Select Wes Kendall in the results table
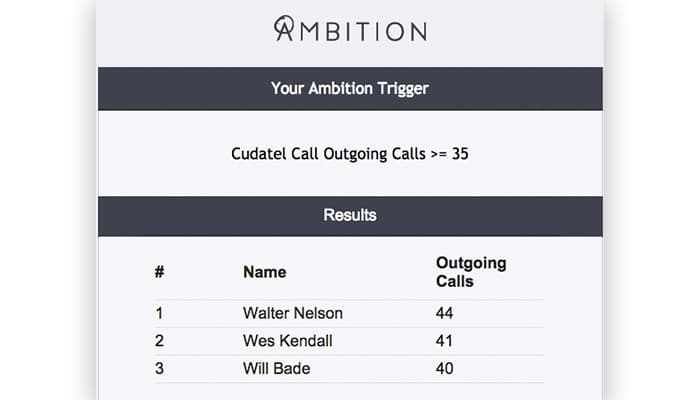The width and height of the screenshot is (700, 400). click(287, 342)
